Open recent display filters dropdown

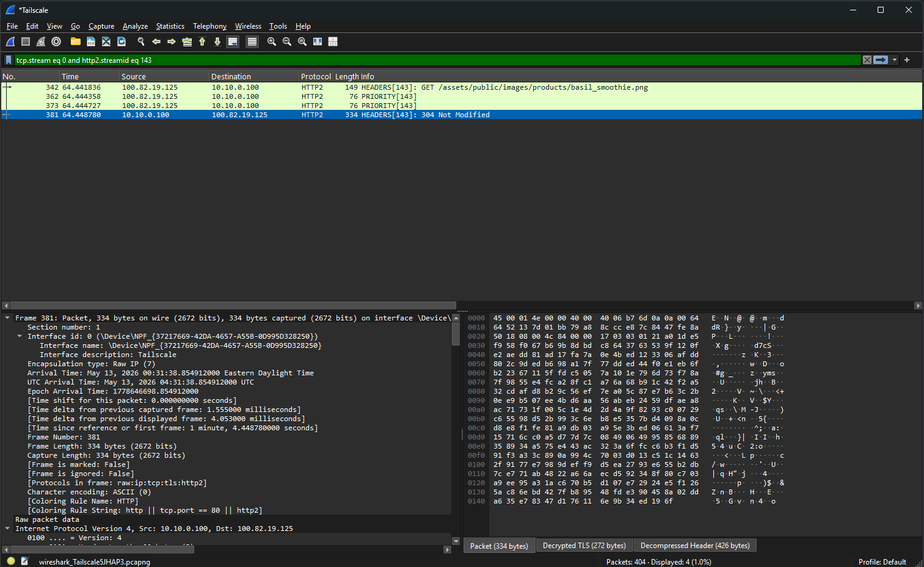coord(895,60)
